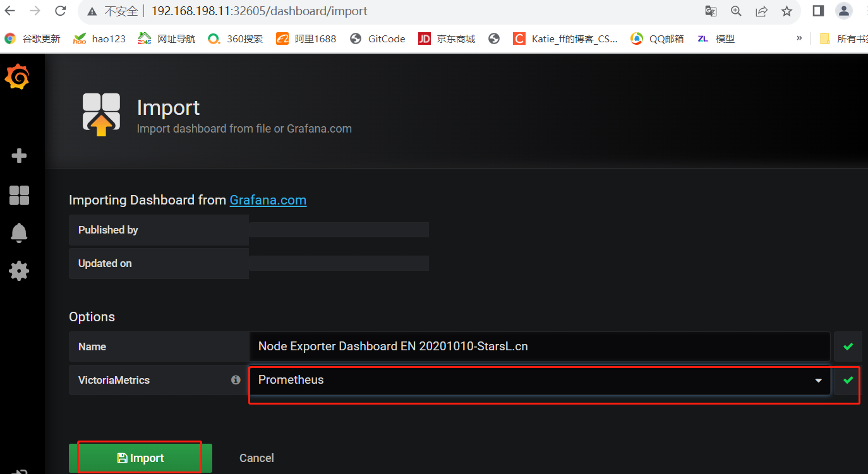Click the not-secure warning icon in address bar
Viewport: 868px width, 474px height.
(92, 11)
